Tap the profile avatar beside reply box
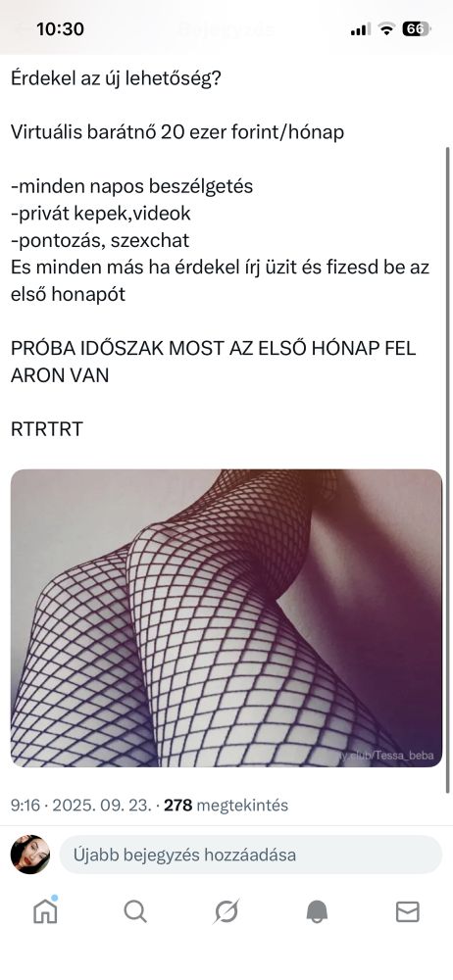This screenshot has height=980, width=453. click(x=30, y=855)
